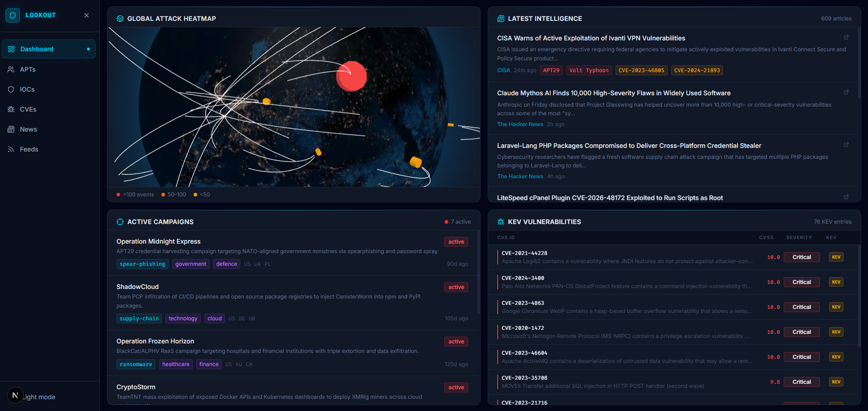This screenshot has height=411, width=868.
Task: Close the sidebar with the X icon
Action: coord(87,15)
